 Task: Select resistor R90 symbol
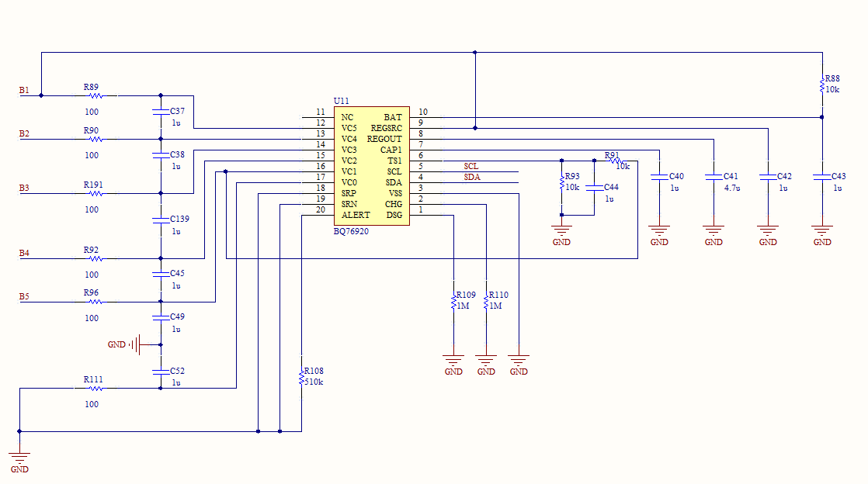click(x=95, y=140)
